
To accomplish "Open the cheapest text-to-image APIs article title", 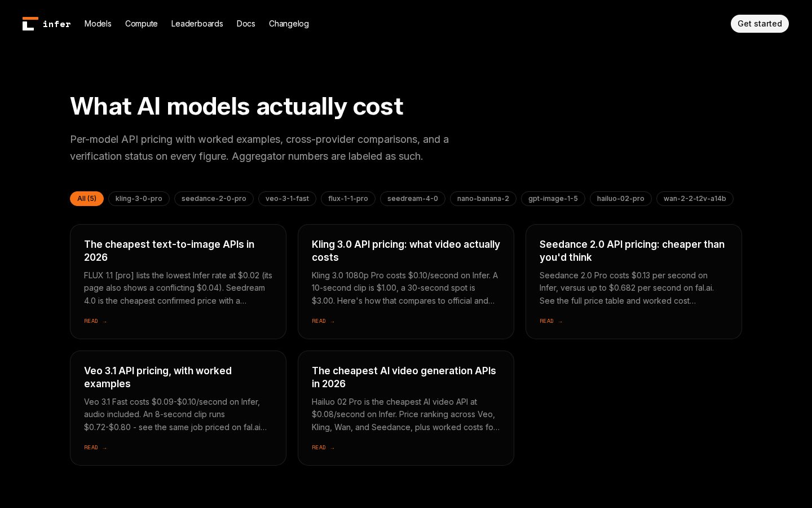I will click(x=169, y=251).
